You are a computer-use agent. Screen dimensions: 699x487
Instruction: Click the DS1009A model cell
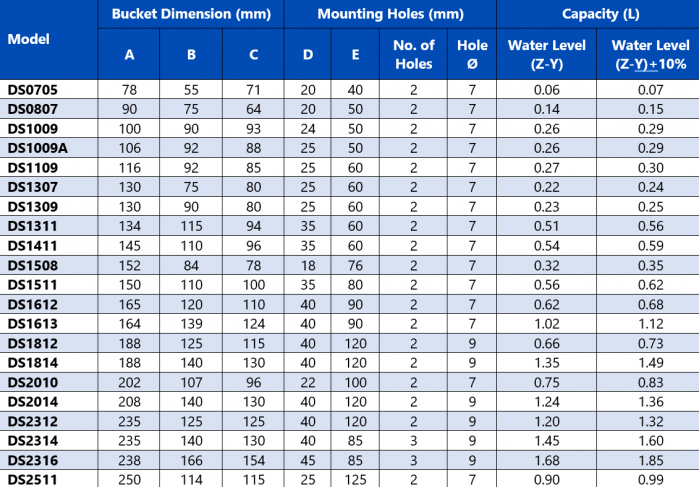click(35, 148)
